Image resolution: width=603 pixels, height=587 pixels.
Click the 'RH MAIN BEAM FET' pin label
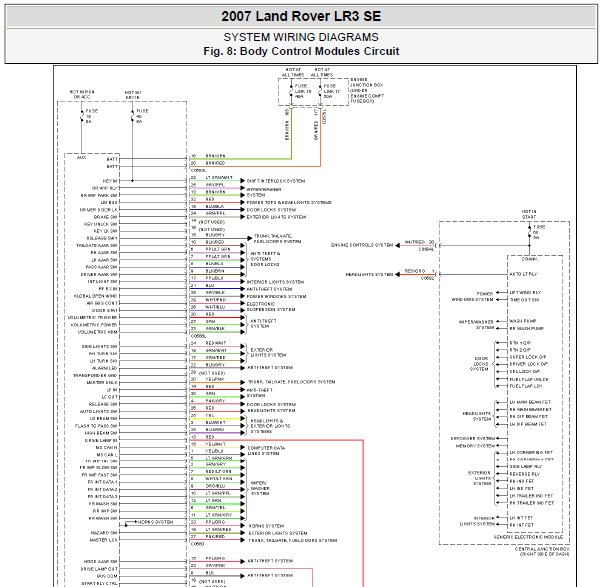(x=530, y=409)
